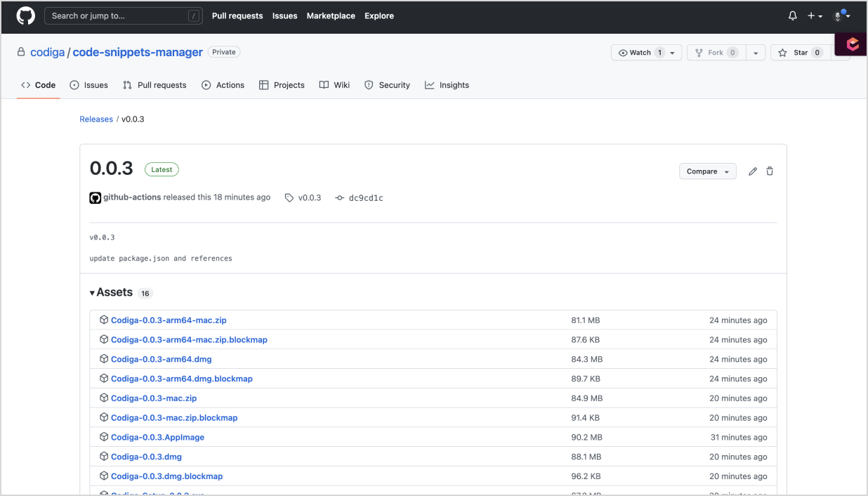
Task: Click the Fork button
Action: tap(716, 53)
